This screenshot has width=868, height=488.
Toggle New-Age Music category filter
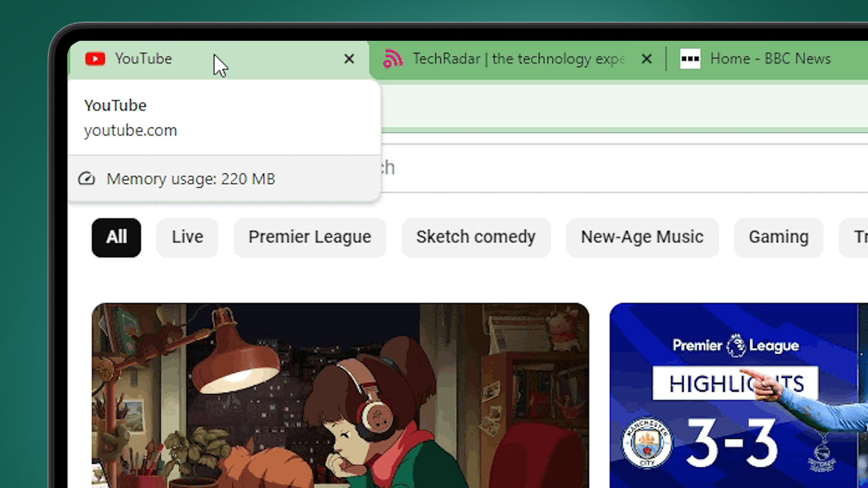641,237
